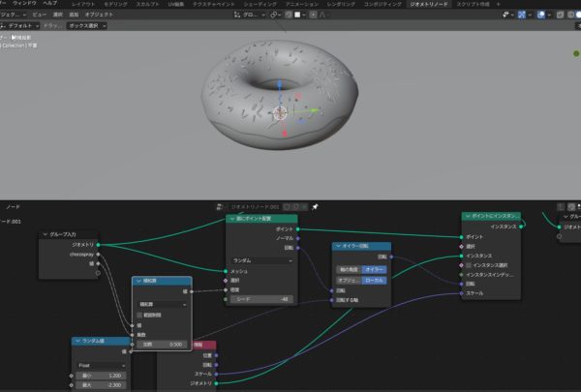Image resolution: width=581 pixels, height=392 pixels.
Task: Click the pin icon in node editor header
Action: click(315, 206)
